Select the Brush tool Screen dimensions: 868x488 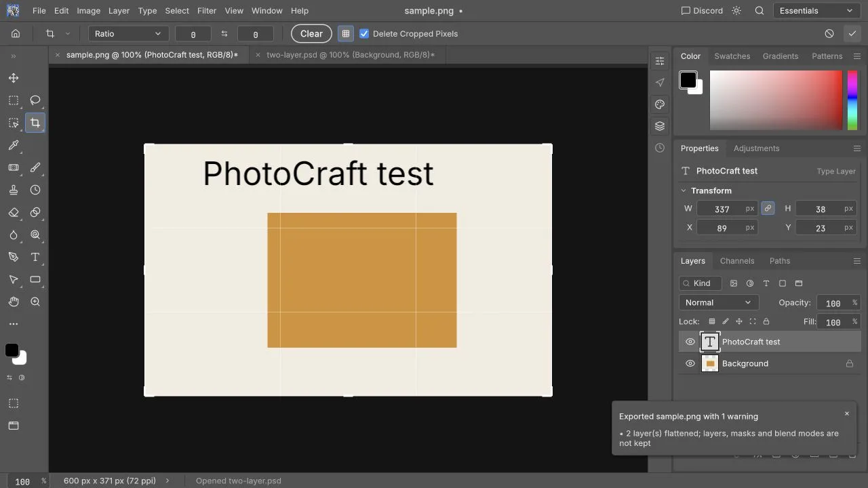[35, 167]
